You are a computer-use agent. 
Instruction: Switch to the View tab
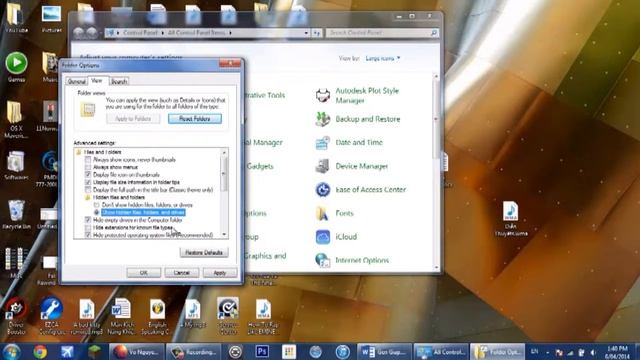pyautogui.click(x=97, y=81)
